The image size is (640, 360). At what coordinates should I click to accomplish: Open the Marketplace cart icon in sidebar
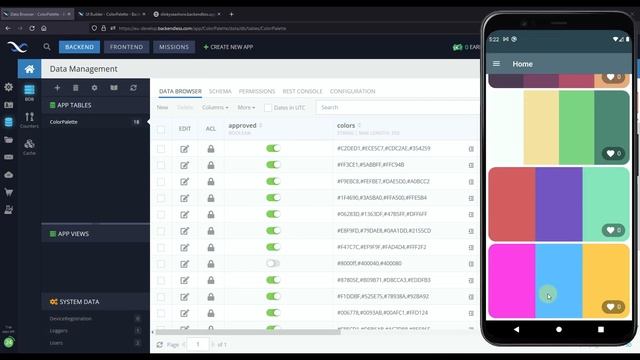click(9, 192)
